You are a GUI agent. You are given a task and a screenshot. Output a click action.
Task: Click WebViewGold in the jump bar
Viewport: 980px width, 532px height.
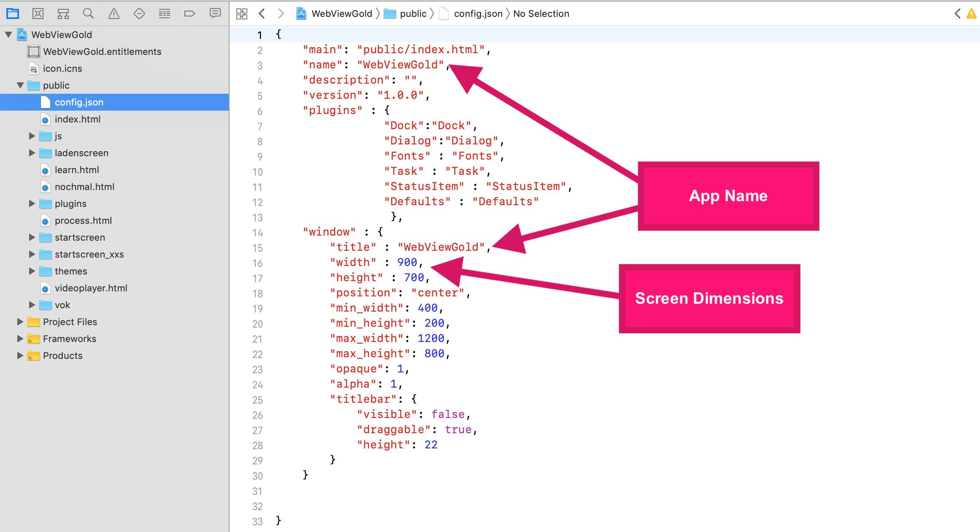[334, 14]
